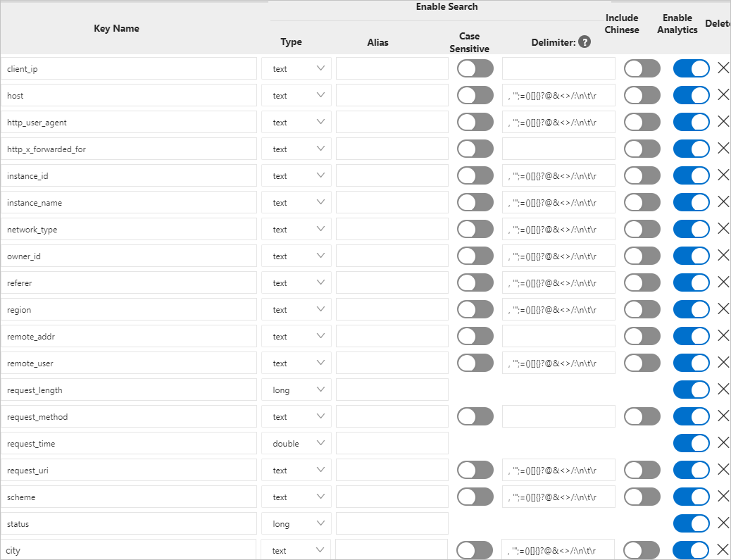Disable Enable Analytics for region
731x560 pixels.
click(x=692, y=309)
